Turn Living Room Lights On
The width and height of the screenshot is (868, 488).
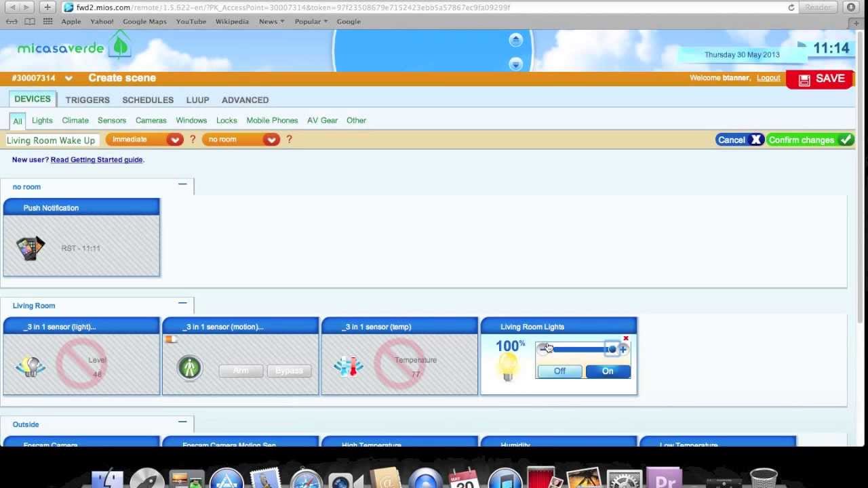(608, 371)
